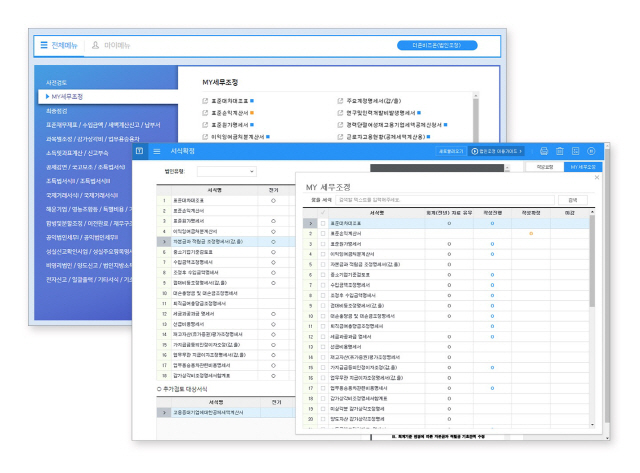Screen dimensions: 640x473
Task: Select MY세무조정 in the left sidebar
Action: tap(66, 97)
